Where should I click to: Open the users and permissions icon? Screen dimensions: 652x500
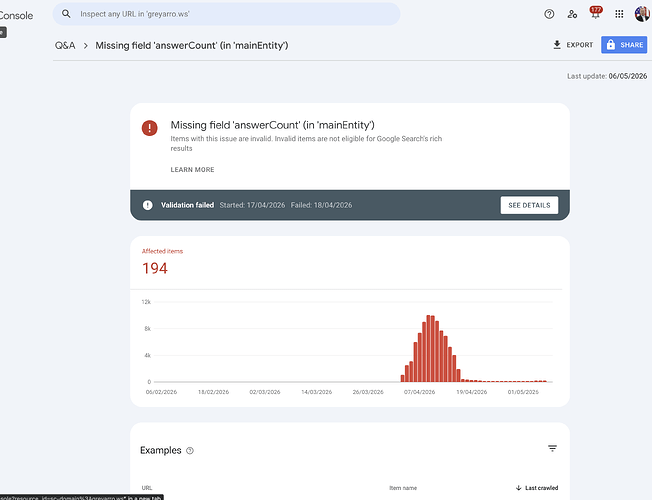(572, 14)
